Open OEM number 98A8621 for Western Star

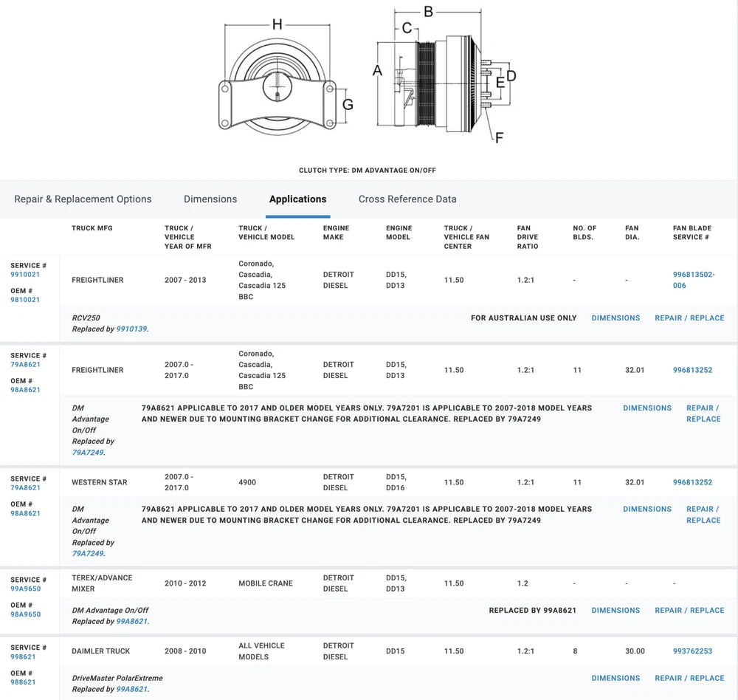25,513
